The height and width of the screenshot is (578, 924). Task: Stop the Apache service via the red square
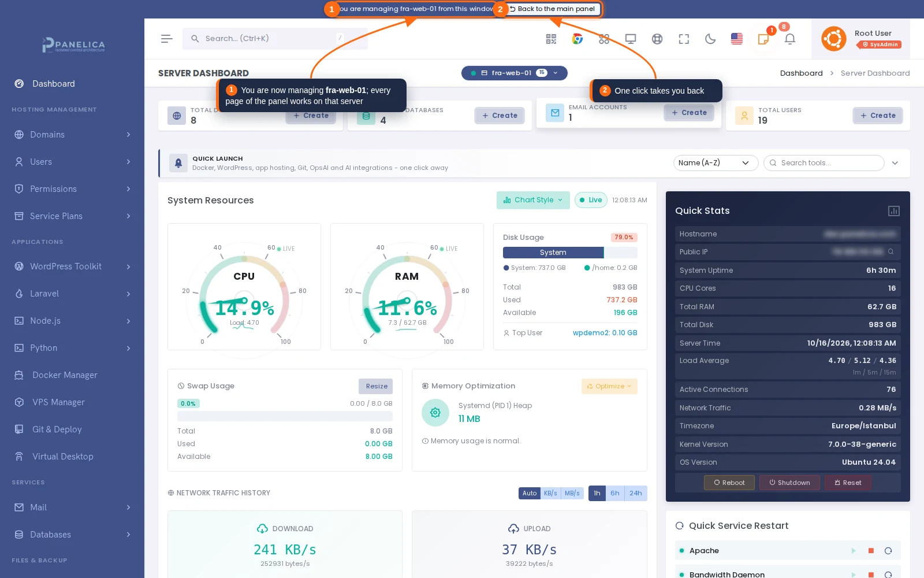click(871, 551)
